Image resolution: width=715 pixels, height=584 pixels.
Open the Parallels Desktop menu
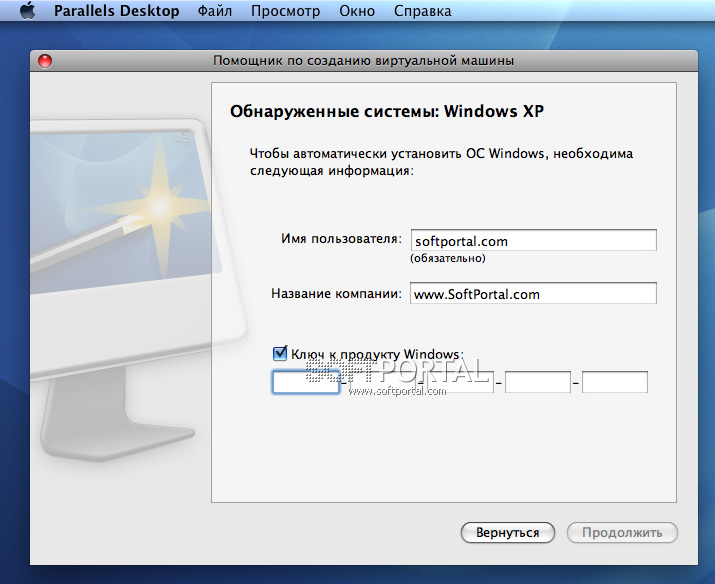(117, 11)
